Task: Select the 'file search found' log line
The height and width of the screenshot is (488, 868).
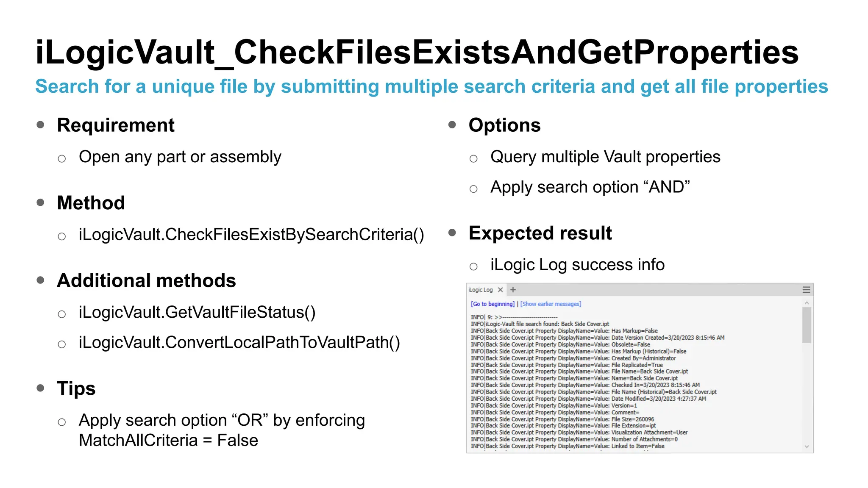Action: [x=540, y=324]
